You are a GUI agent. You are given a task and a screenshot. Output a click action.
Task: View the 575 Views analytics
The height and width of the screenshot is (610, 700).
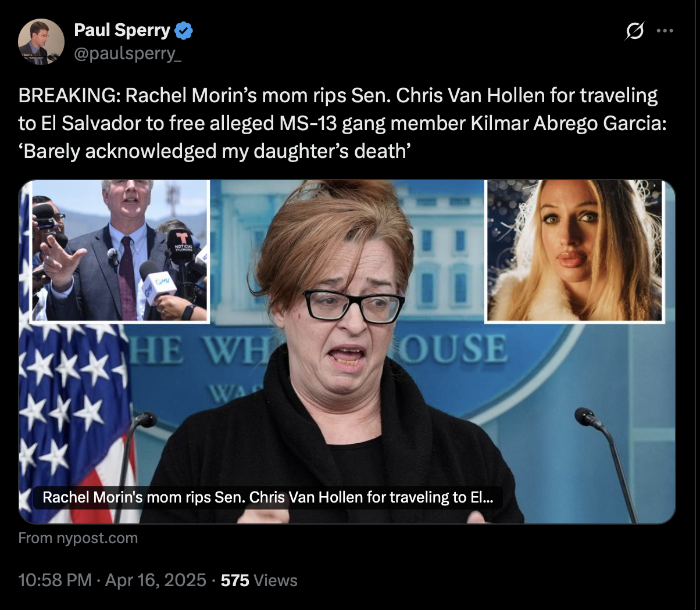pos(259,580)
